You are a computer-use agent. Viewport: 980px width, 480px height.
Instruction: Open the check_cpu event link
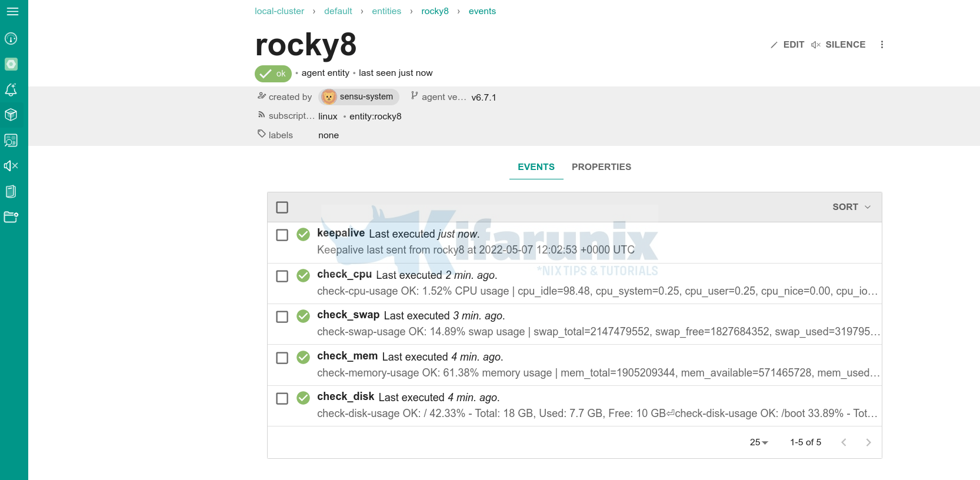344,274
